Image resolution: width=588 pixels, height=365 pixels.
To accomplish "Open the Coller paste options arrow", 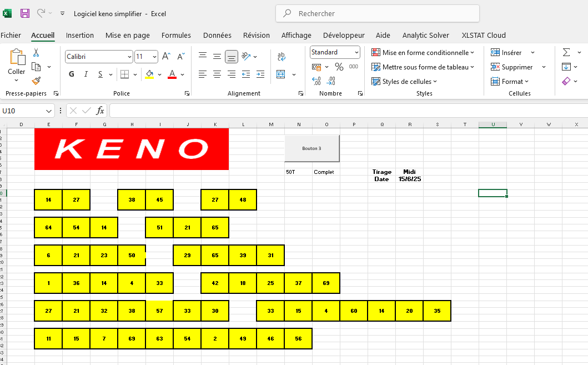I will click(x=16, y=80).
